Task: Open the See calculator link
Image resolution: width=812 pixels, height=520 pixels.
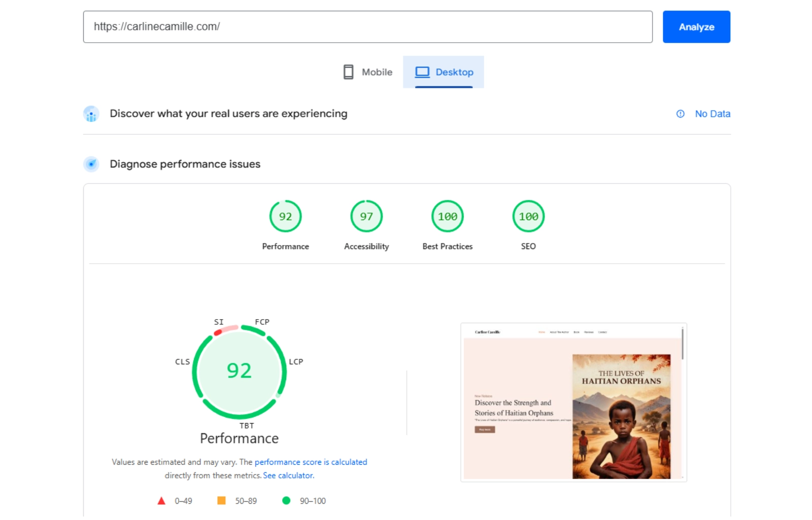Action: tap(288, 475)
